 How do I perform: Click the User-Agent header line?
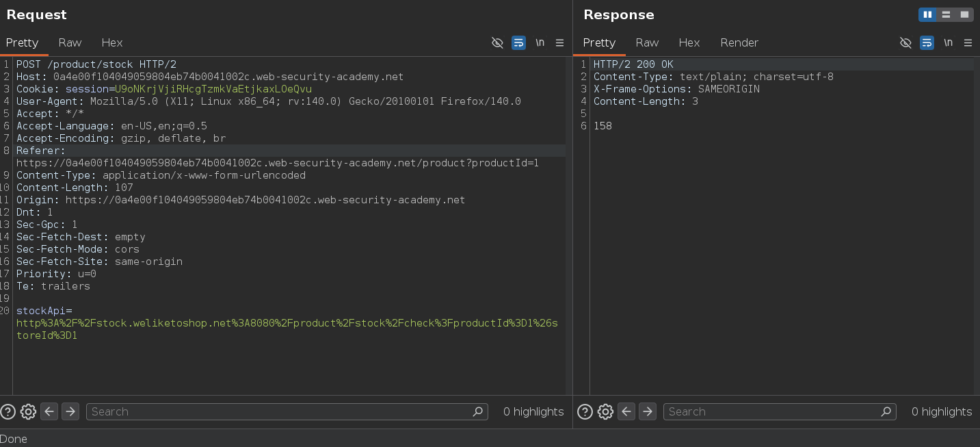269,101
